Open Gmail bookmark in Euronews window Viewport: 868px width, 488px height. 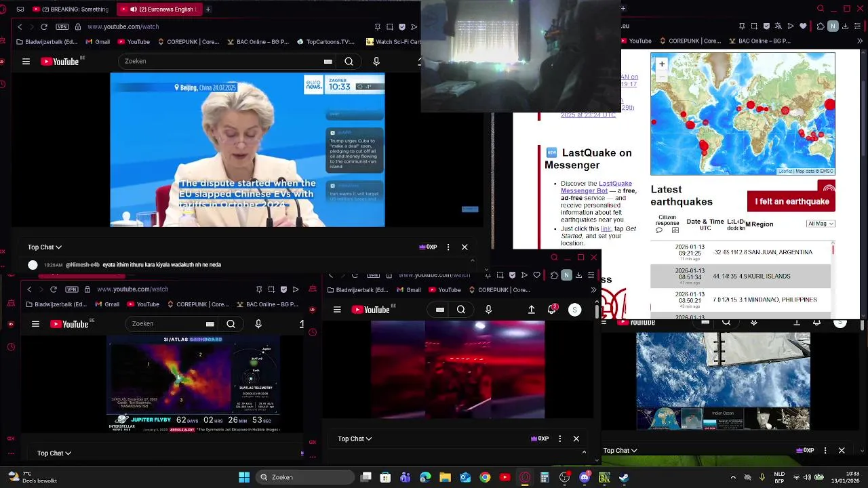click(98, 42)
